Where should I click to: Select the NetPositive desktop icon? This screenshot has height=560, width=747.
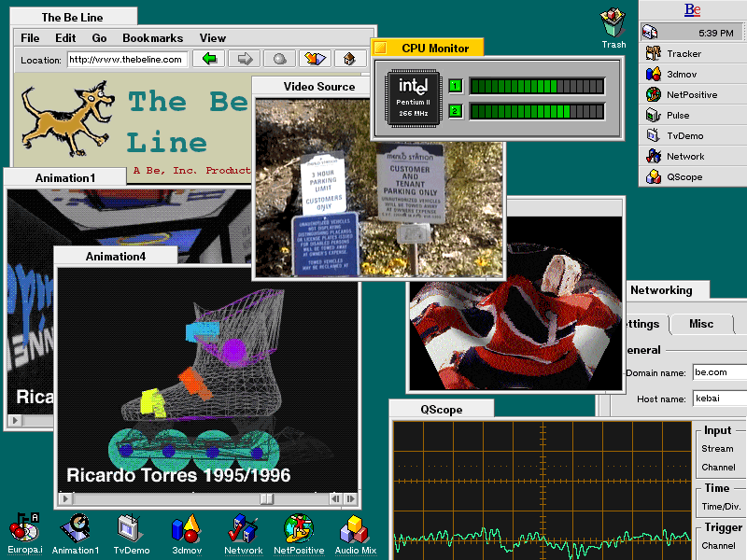pos(299,534)
